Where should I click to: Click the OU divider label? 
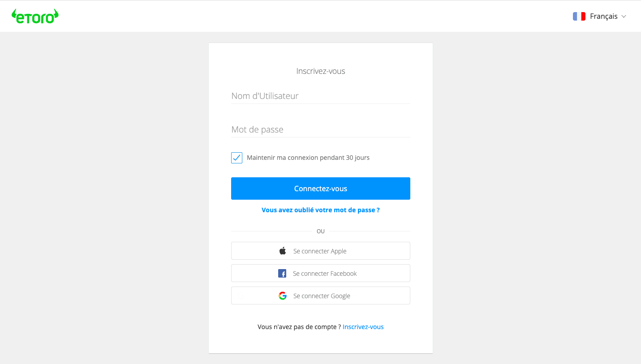321,231
